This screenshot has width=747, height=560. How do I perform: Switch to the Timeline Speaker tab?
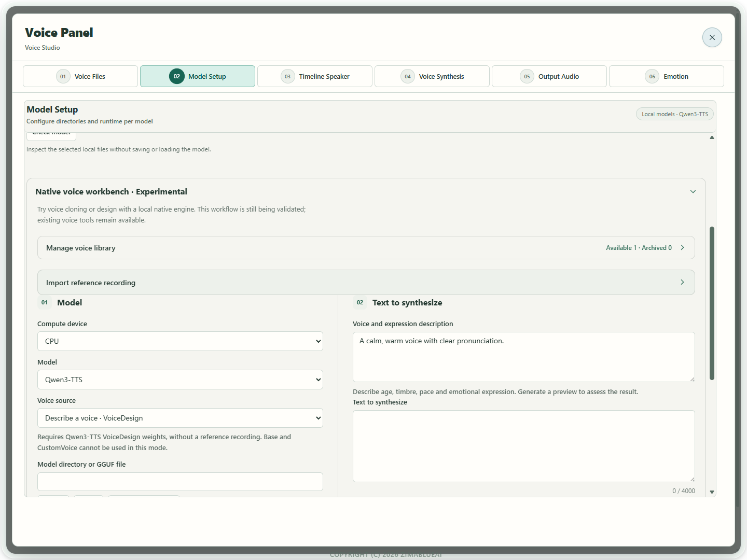click(x=315, y=76)
